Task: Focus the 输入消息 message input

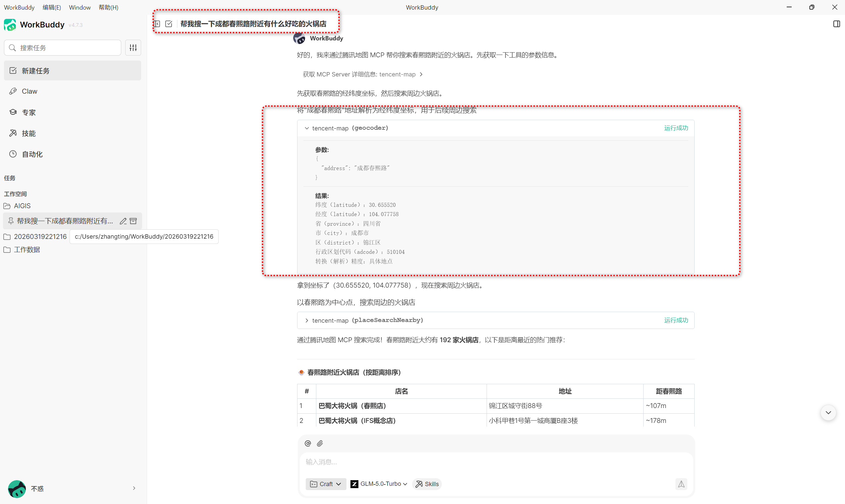Action: point(496,462)
